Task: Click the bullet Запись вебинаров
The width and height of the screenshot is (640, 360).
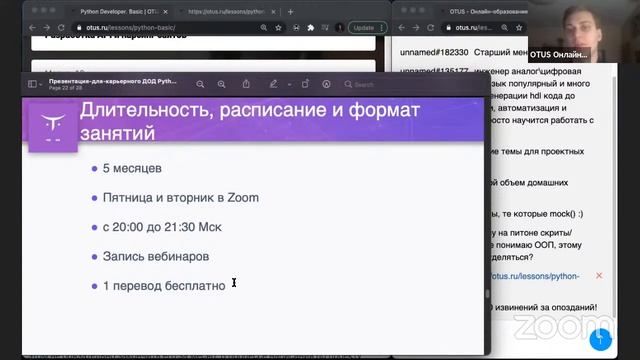Action: 156,256
